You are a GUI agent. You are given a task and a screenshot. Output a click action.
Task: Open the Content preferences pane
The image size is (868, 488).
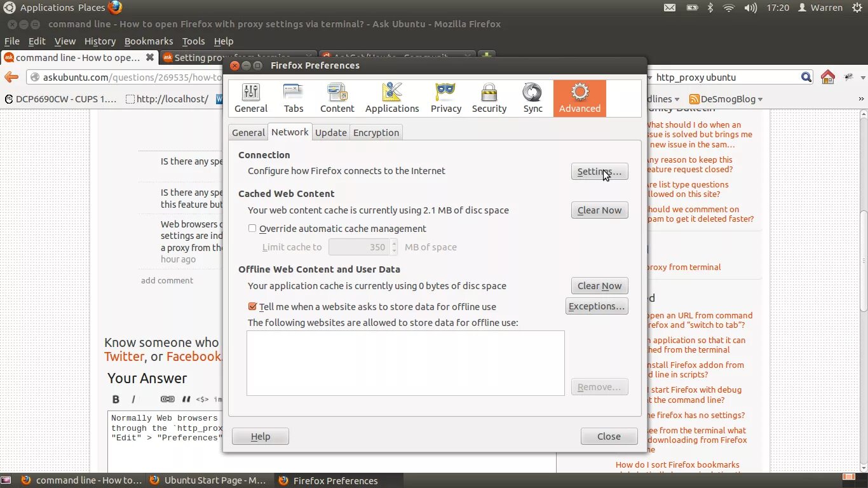pyautogui.click(x=337, y=98)
